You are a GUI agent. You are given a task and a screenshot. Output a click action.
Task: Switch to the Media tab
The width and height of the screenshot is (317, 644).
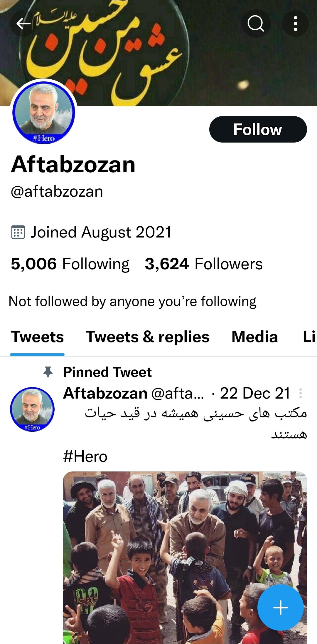255,337
